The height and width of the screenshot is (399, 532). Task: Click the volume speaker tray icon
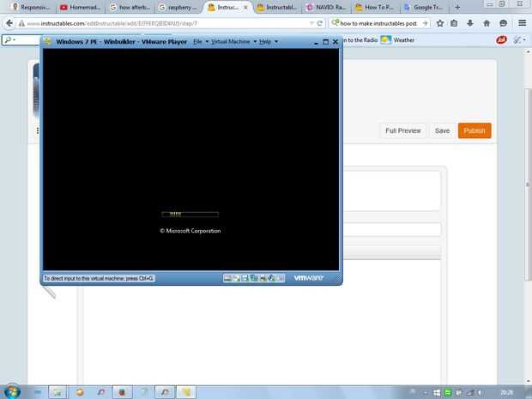click(480, 392)
